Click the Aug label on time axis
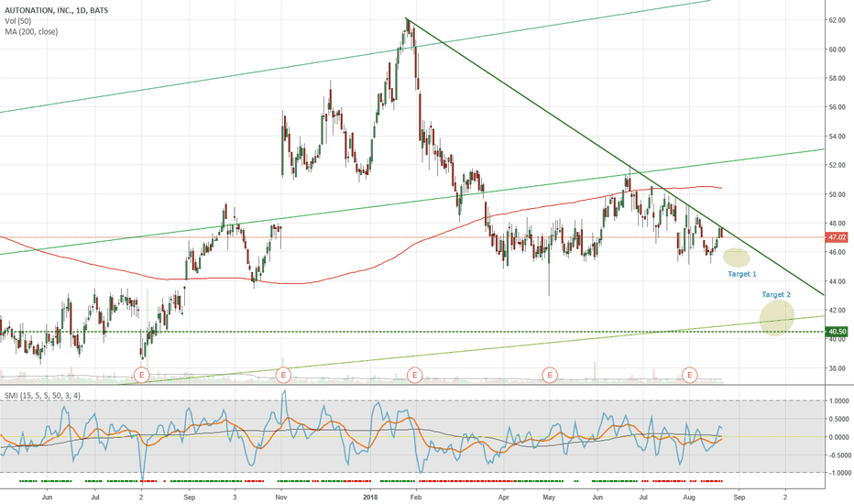 (689, 497)
